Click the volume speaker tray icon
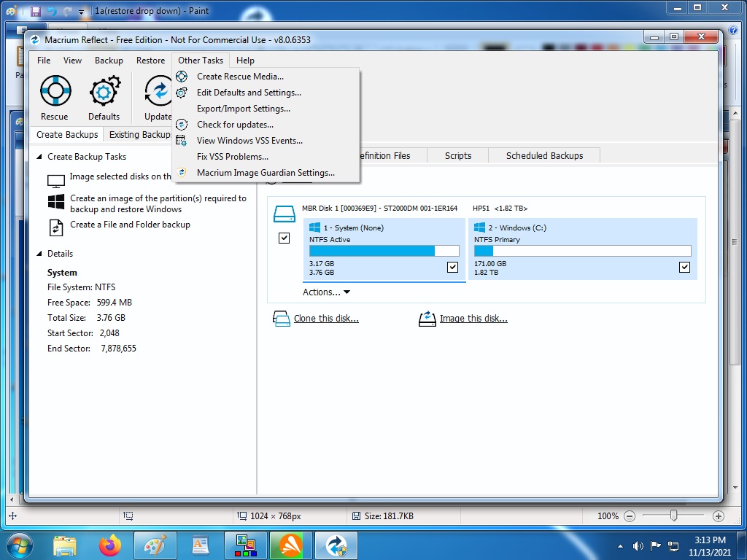This screenshot has height=560, width=747. coord(638,545)
